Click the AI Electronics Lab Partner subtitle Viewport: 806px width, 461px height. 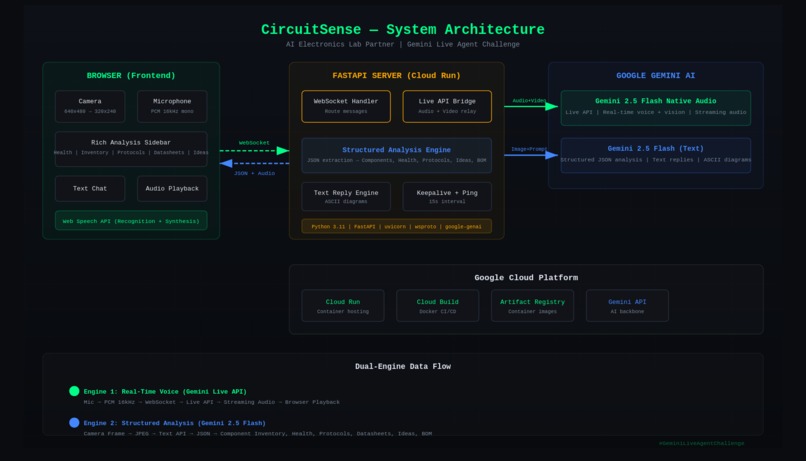tap(402, 44)
